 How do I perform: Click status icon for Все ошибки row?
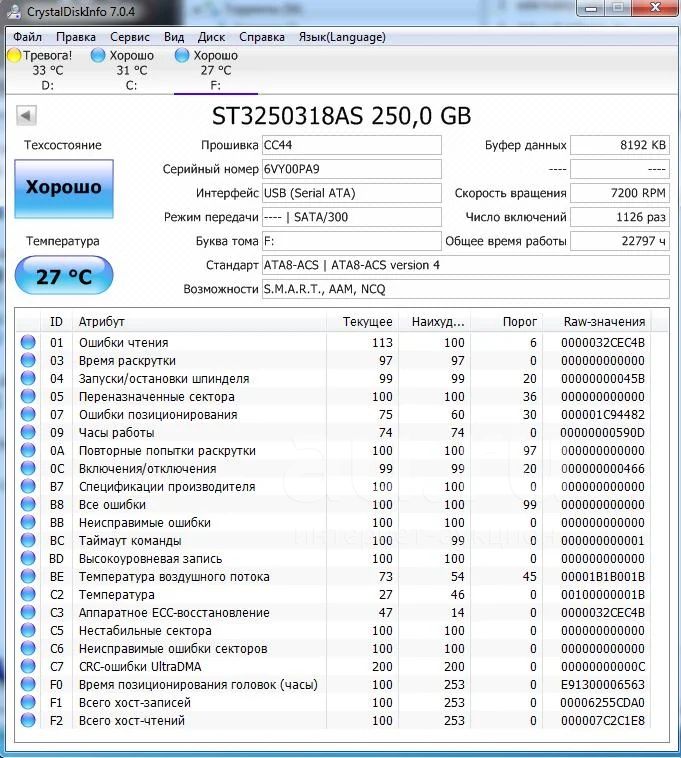(28, 504)
